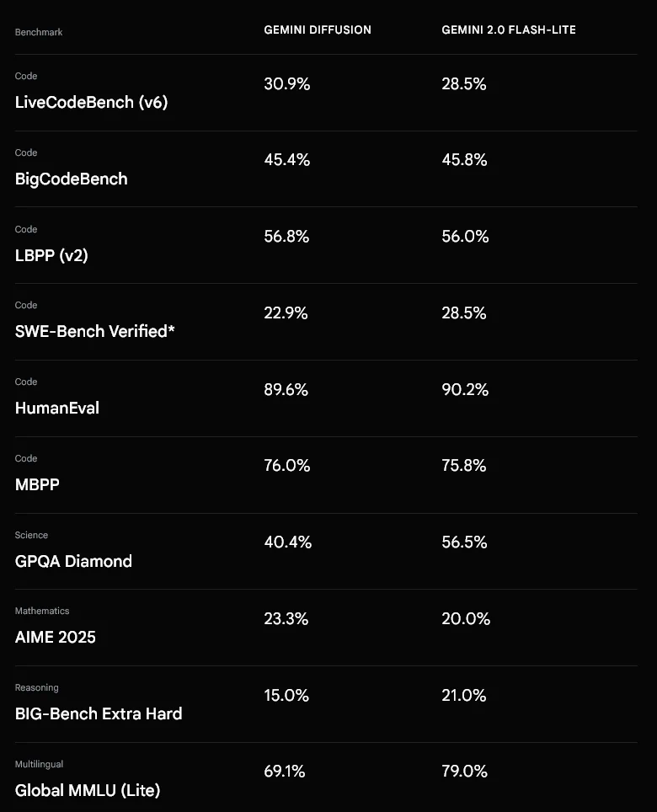The image size is (657, 812).
Task: Click the 79.0% Global MMLU Flash-Lite score
Action: coord(464,771)
